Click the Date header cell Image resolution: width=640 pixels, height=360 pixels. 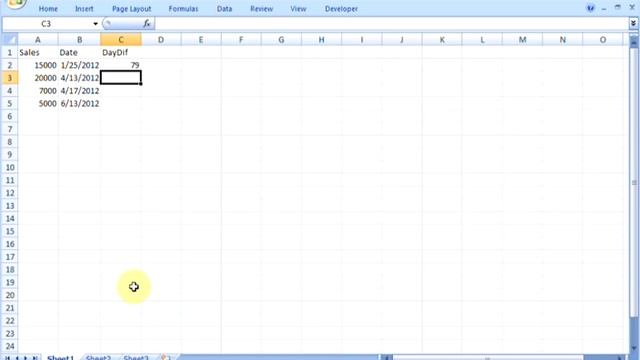pyautogui.click(x=79, y=52)
